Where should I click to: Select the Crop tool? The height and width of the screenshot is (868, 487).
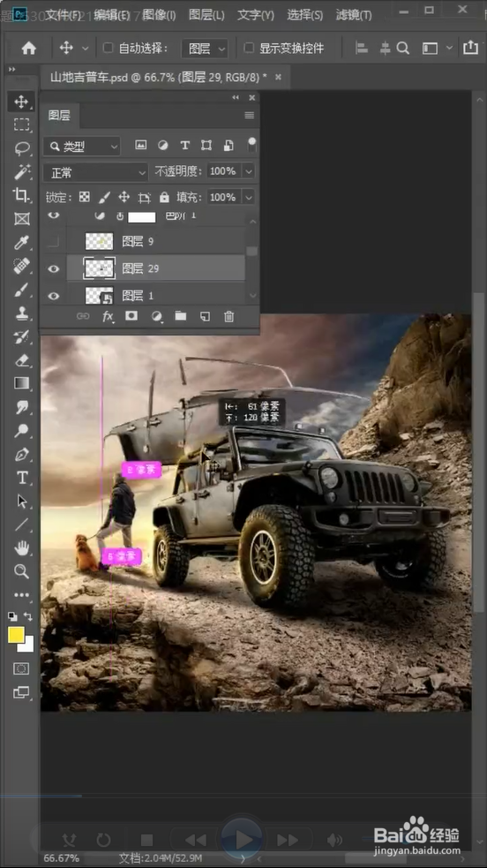pyautogui.click(x=21, y=195)
